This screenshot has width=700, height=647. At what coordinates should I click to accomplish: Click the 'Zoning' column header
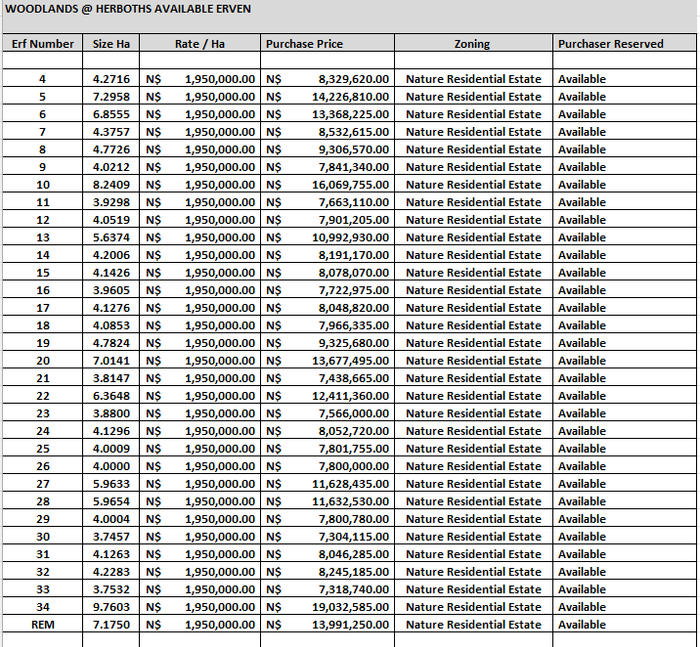[x=472, y=44]
